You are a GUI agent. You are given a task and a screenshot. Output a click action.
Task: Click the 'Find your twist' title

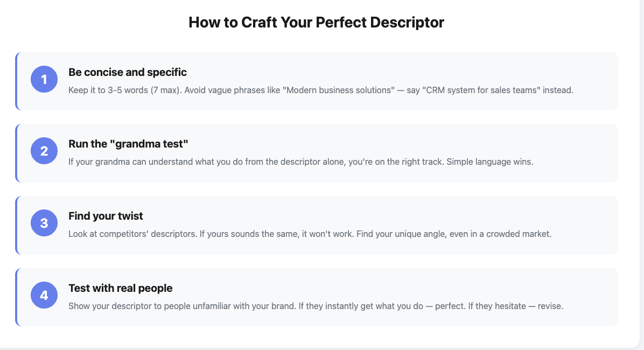[106, 216]
